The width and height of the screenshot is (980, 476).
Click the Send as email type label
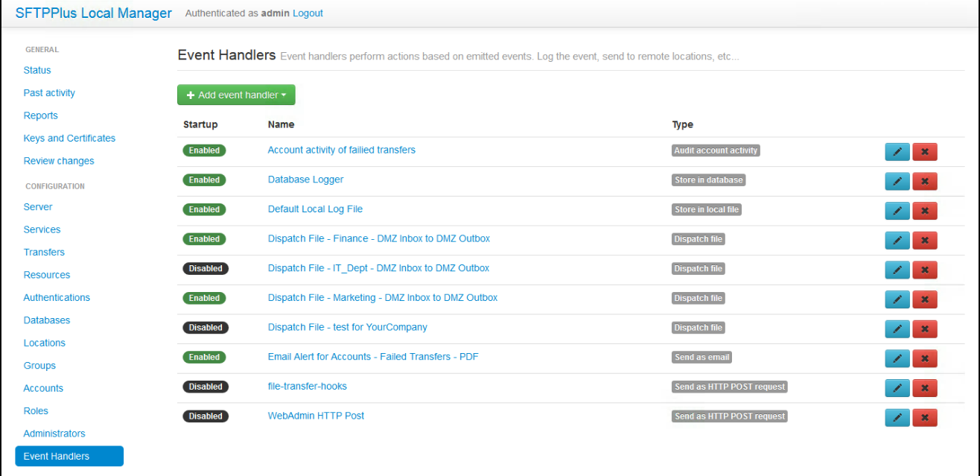point(701,357)
